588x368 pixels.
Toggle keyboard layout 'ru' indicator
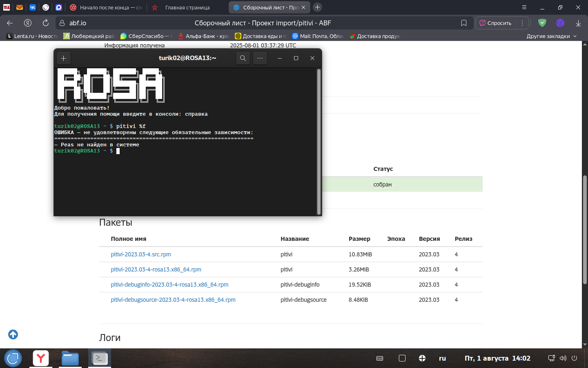(x=442, y=358)
